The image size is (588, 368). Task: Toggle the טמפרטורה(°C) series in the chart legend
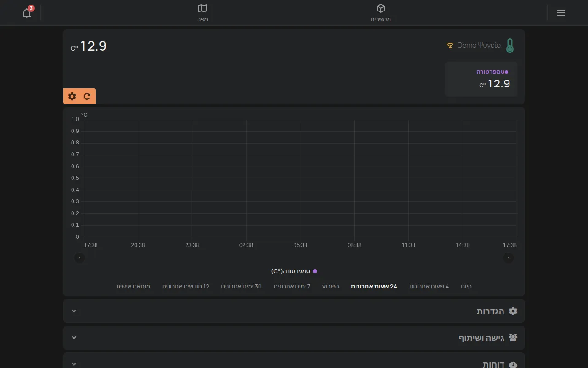coord(294,271)
